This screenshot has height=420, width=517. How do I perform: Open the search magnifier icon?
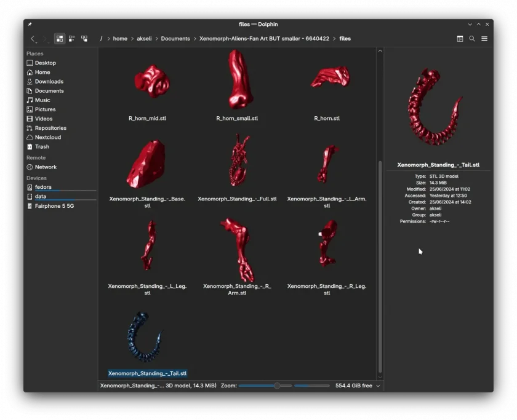click(472, 39)
